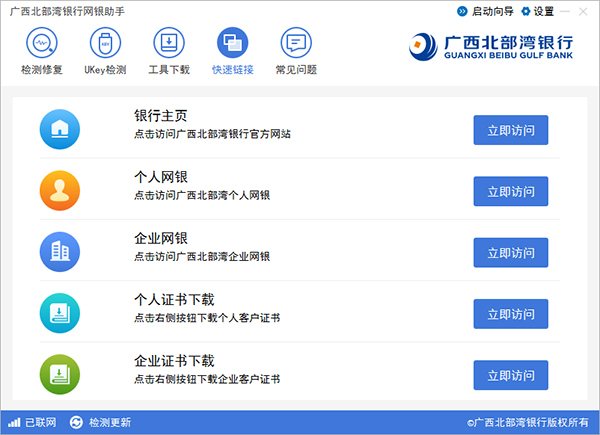Click the 广西北部湾银行版权所有 copyright text
The height and width of the screenshot is (435, 600).
(528, 422)
